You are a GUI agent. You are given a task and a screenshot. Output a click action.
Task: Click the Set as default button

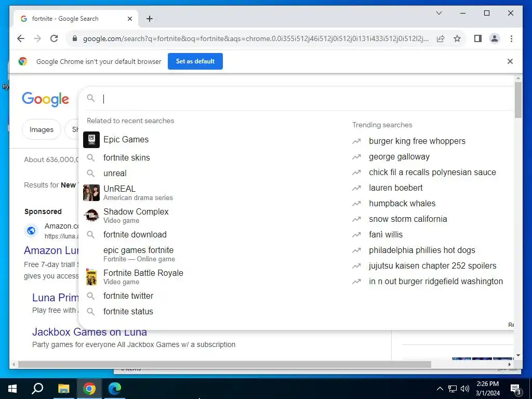[x=195, y=61]
